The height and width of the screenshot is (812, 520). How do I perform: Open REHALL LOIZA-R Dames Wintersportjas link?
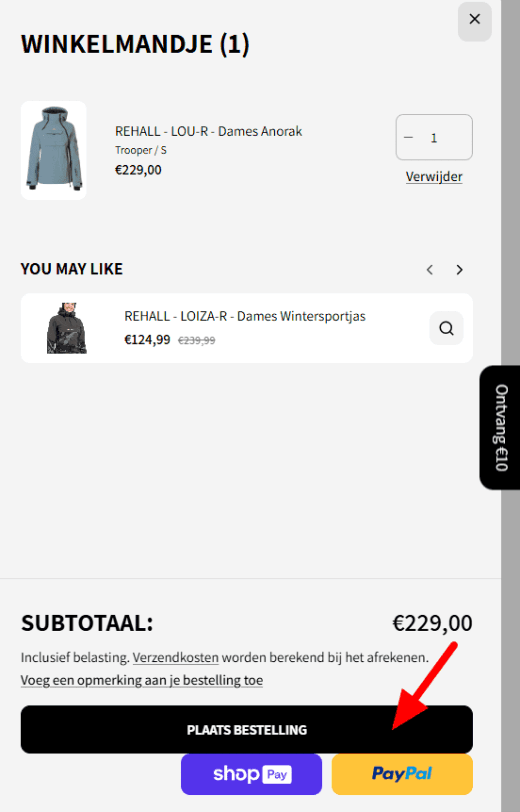pos(245,316)
